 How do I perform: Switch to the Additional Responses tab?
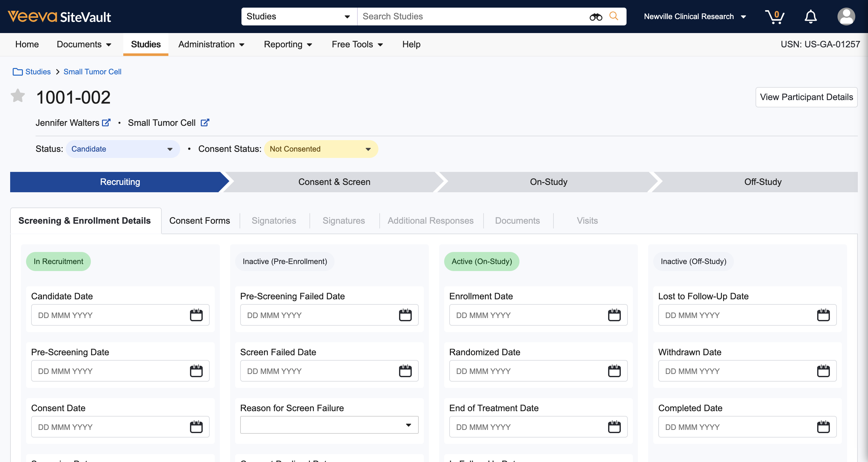(x=430, y=221)
